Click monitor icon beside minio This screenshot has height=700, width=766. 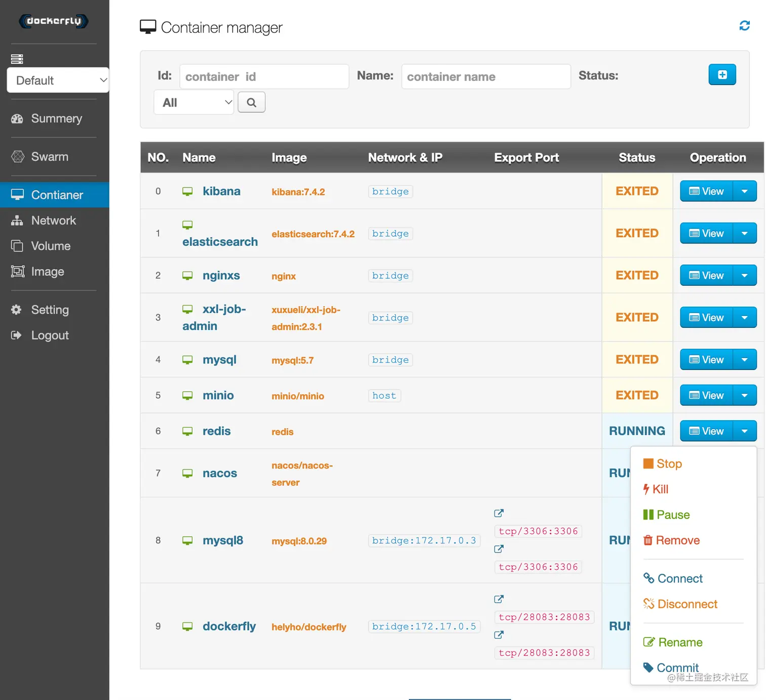point(187,395)
